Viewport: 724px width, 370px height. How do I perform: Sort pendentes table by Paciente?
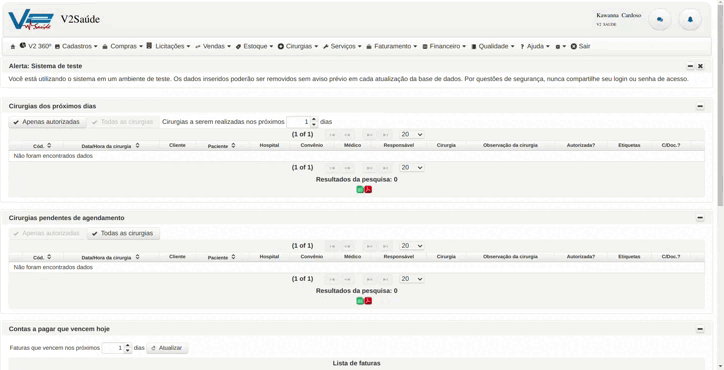click(222, 257)
